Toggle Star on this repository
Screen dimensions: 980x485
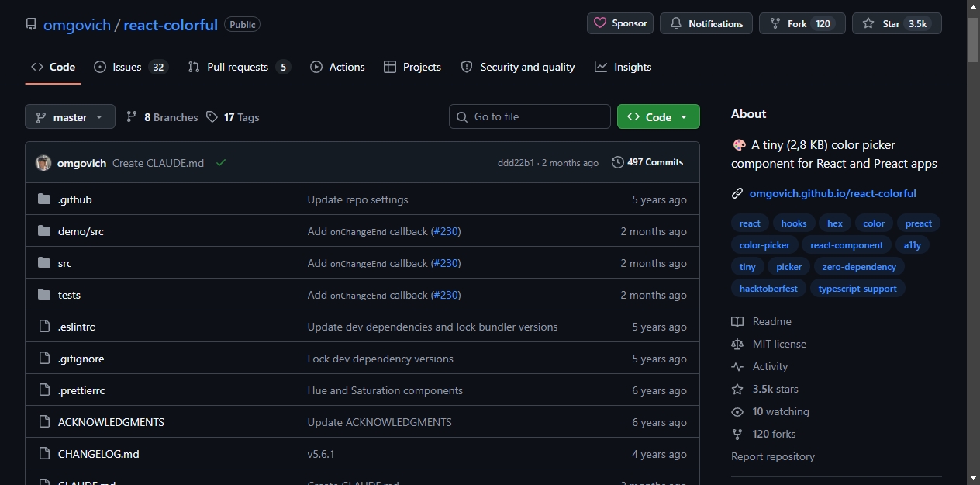pos(896,23)
